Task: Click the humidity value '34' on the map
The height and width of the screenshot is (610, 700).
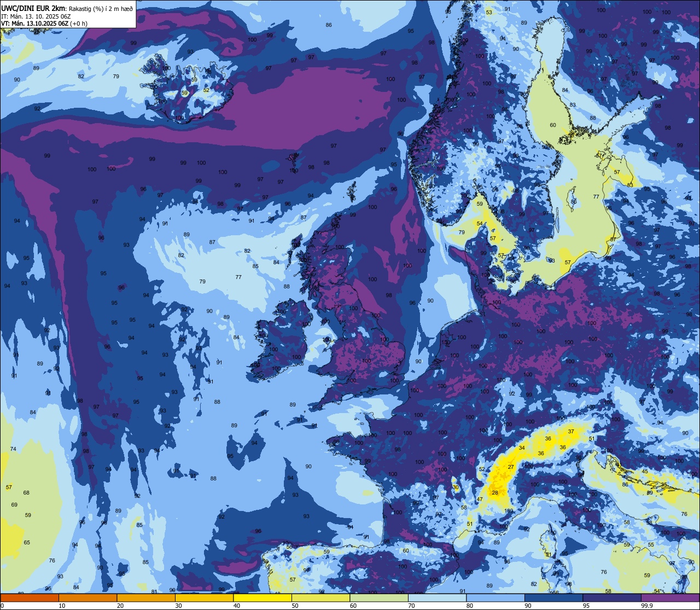Action: [522, 448]
